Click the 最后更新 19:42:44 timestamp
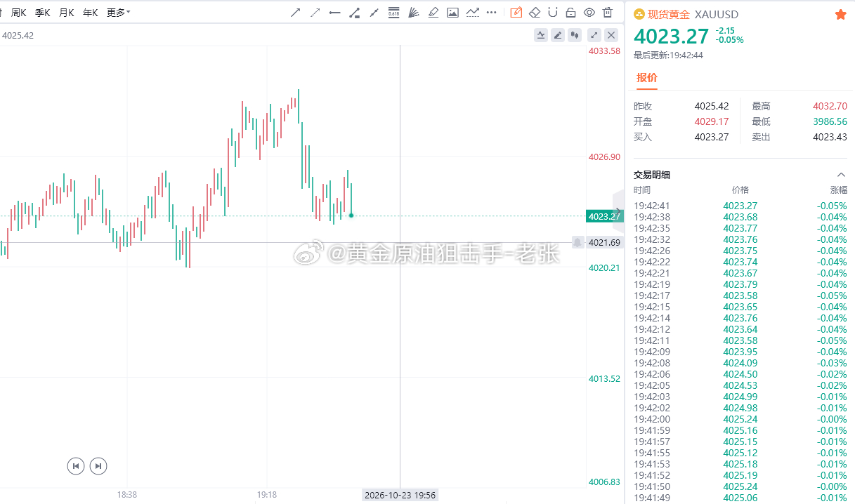The width and height of the screenshot is (855, 504). [668, 55]
